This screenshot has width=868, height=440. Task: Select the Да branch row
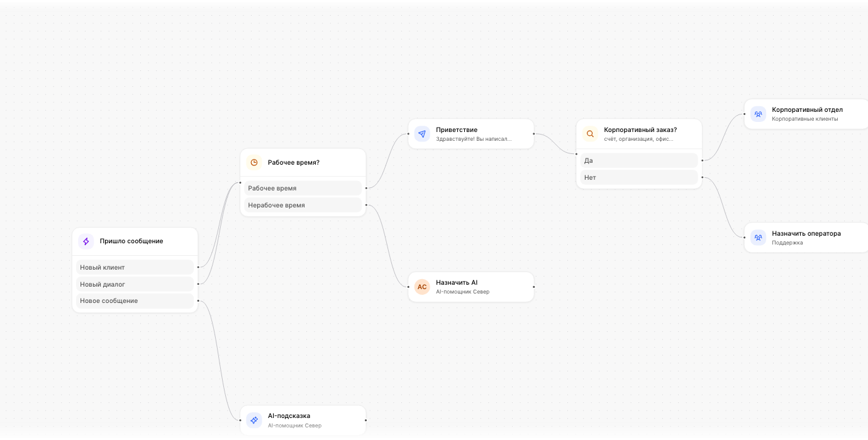tap(639, 160)
